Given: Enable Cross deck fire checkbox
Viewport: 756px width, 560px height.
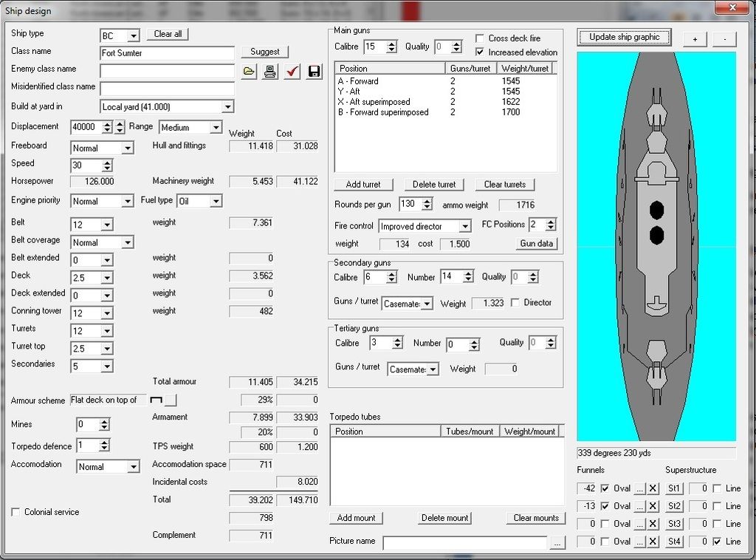Looking at the screenshot, I should (480, 38).
